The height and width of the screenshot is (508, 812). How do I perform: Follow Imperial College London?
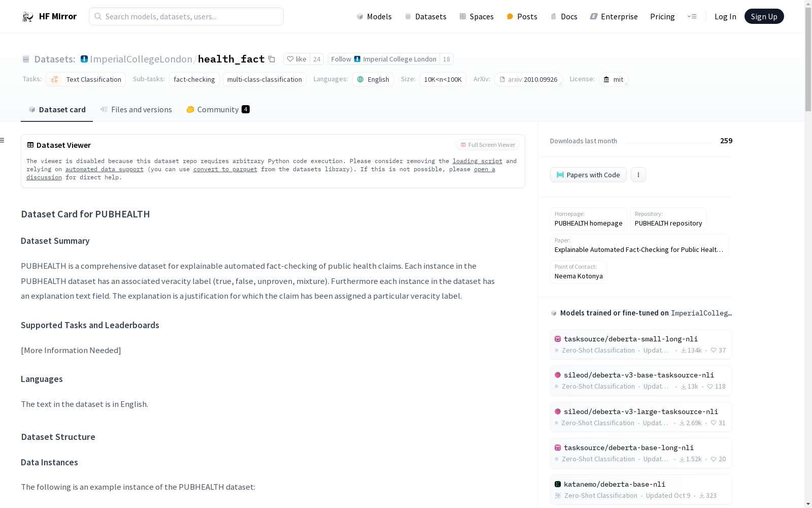(384, 59)
